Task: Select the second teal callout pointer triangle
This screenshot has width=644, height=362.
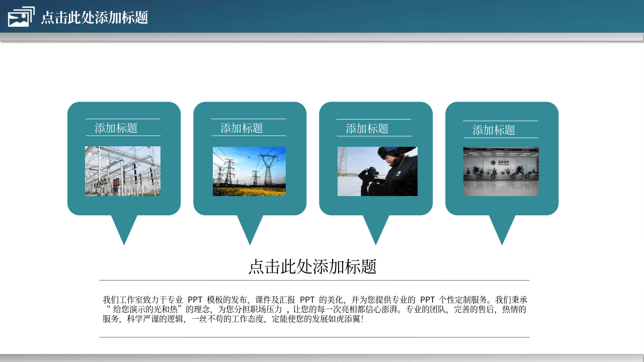Action: pos(250,230)
